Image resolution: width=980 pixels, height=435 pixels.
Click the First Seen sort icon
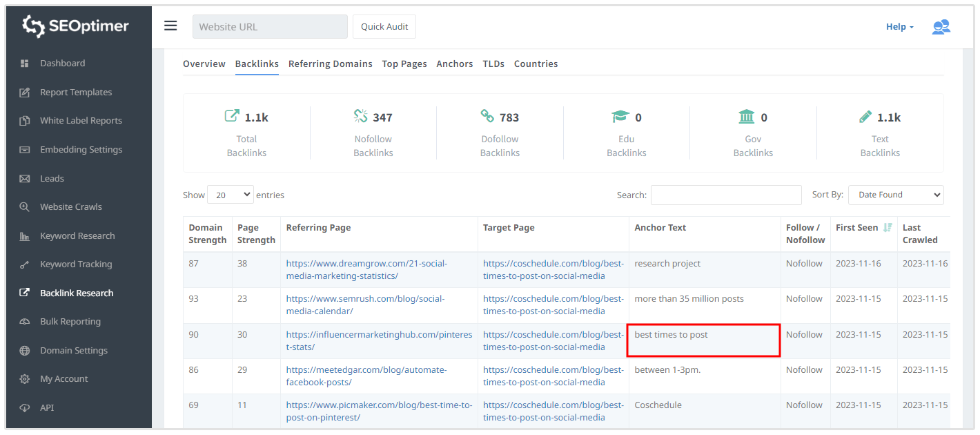click(888, 228)
